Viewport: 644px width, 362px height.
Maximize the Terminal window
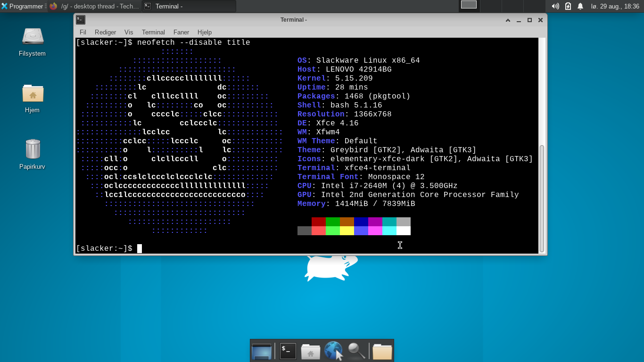click(x=529, y=20)
